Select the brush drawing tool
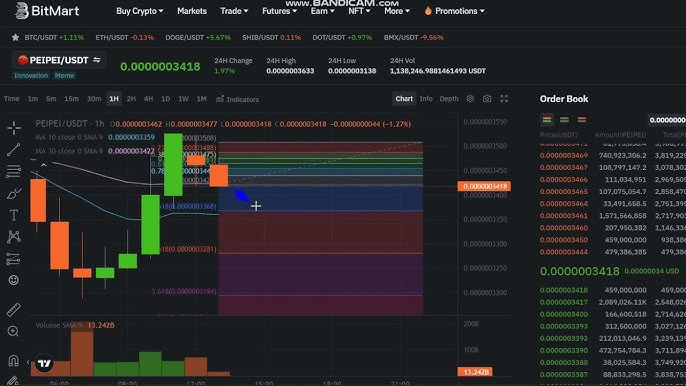The height and width of the screenshot is (386, 686). 14,193
